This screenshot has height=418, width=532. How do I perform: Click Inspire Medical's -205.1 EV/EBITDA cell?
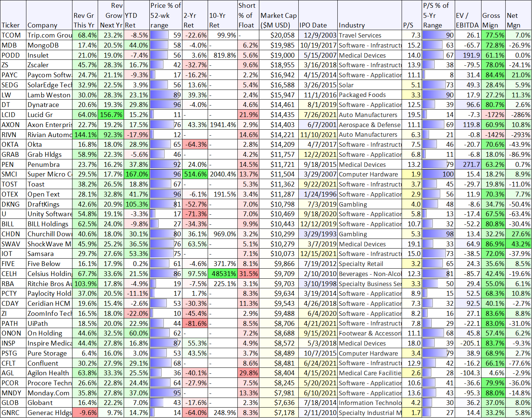(x=468, y=343)
